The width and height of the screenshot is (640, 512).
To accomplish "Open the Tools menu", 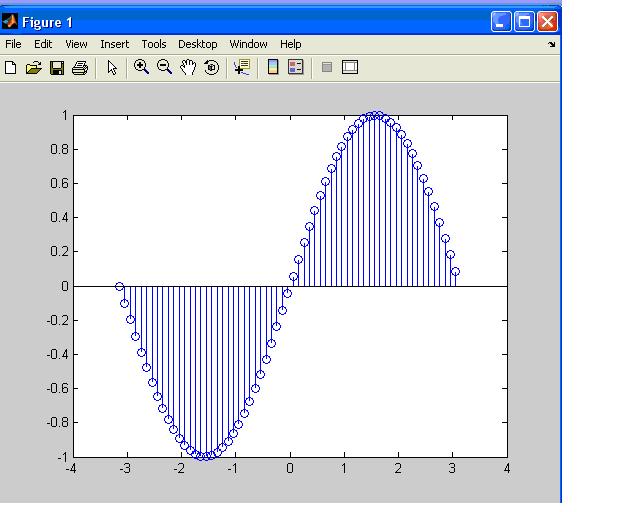I will 154,44.
